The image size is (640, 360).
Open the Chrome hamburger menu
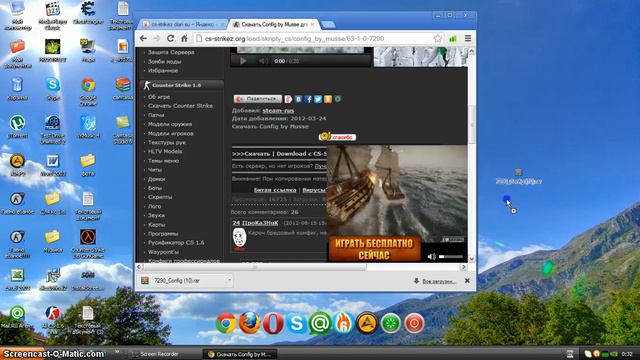tap(468, 38)
